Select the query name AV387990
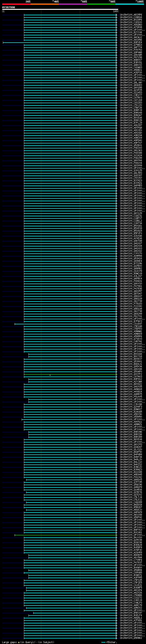The image size is (146, 644). click(8, 8)
